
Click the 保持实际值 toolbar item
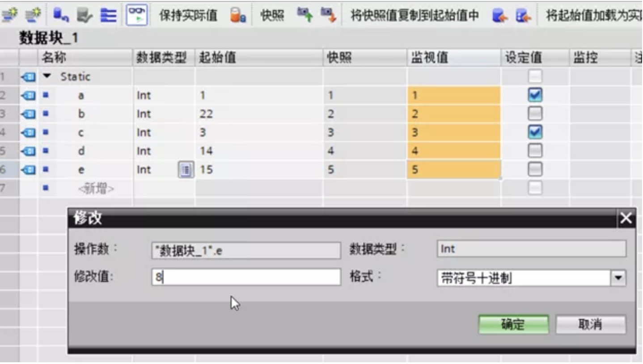pyautogui.click(x=188, y=16)
